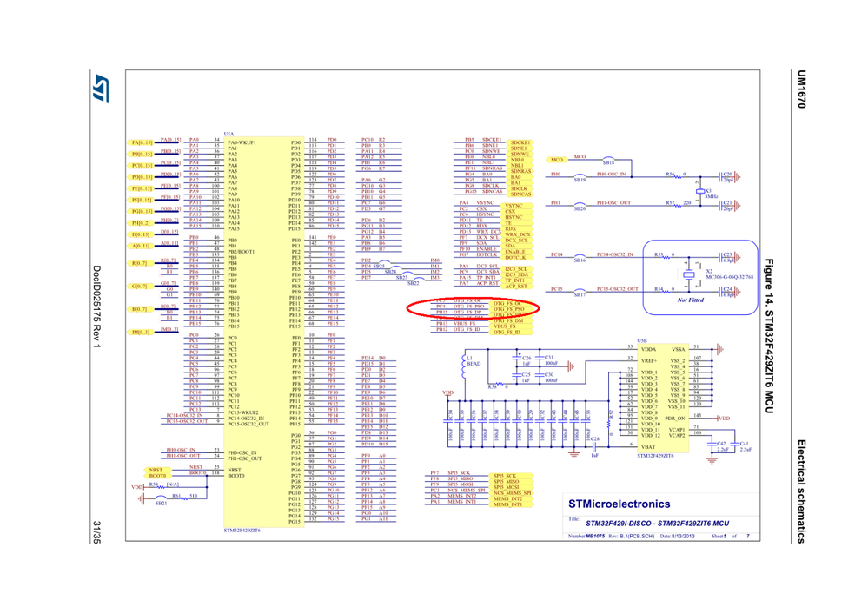Click the yellow BOOT0 port tag
Image resolution: width=868 pixels, height=613 pixels.
[158, 476]
